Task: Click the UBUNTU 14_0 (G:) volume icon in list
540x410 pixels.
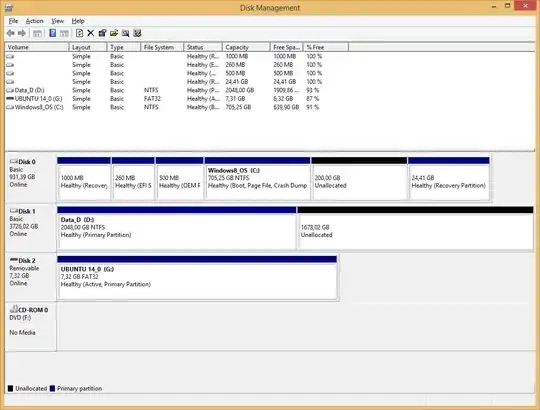Action: click(10, 98)
